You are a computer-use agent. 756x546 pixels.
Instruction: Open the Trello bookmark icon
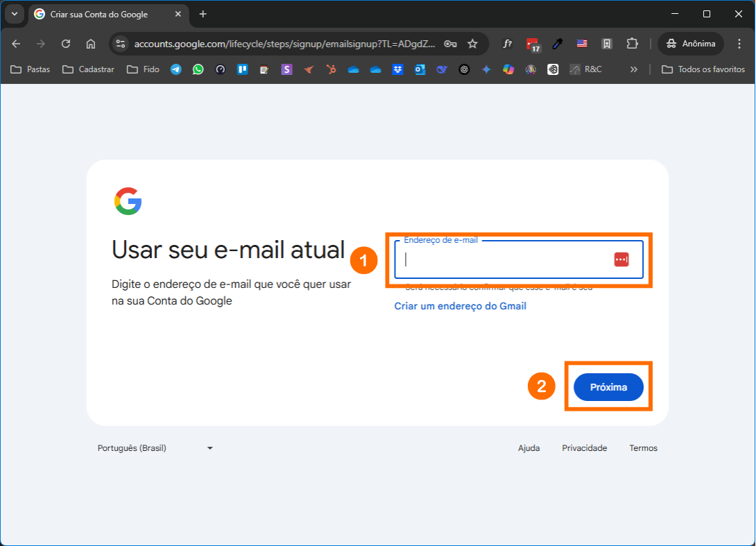pos(243,69)
